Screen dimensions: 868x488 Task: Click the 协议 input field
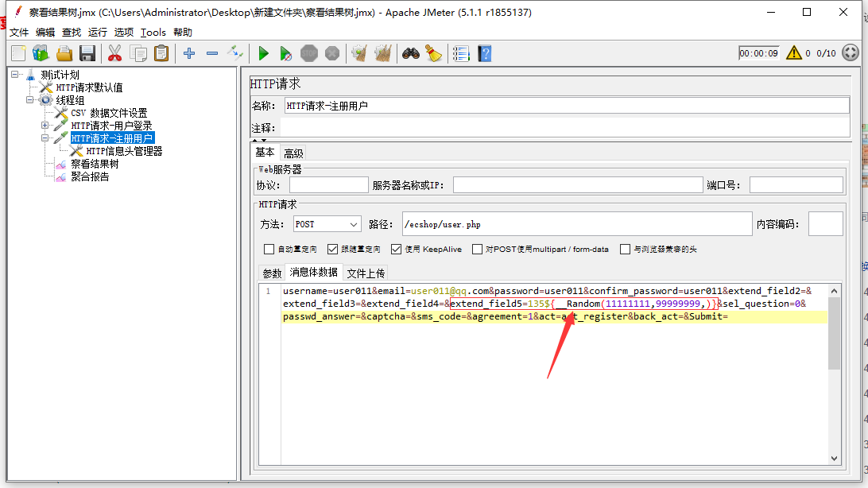point(329,185)
